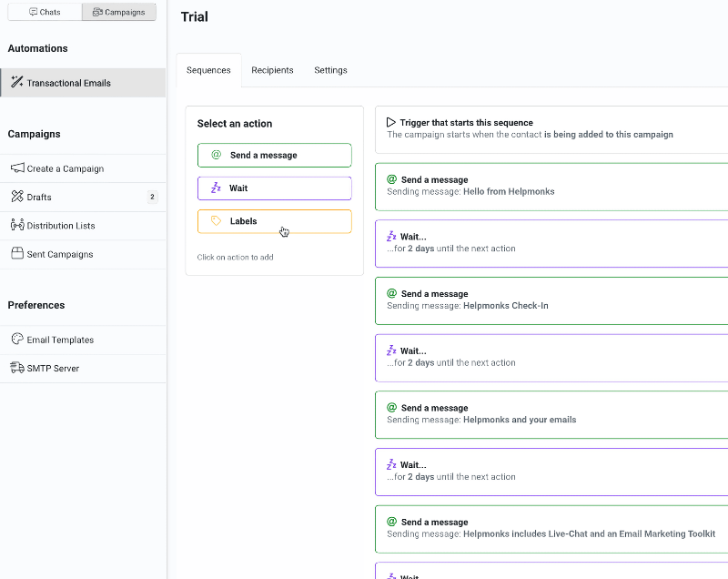
Task: Open the Drafts list
Action: pos(83,197)
